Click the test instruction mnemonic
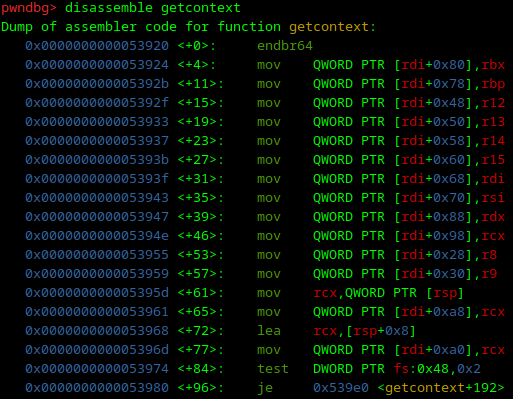This screenshot has width=513, height=399. (x=273, y=369)
